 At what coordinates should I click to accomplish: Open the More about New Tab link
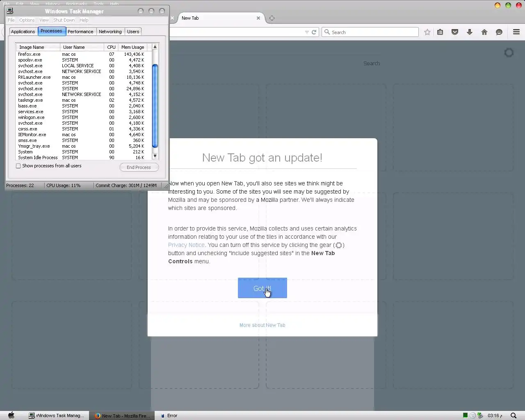[x=262, y=325]
